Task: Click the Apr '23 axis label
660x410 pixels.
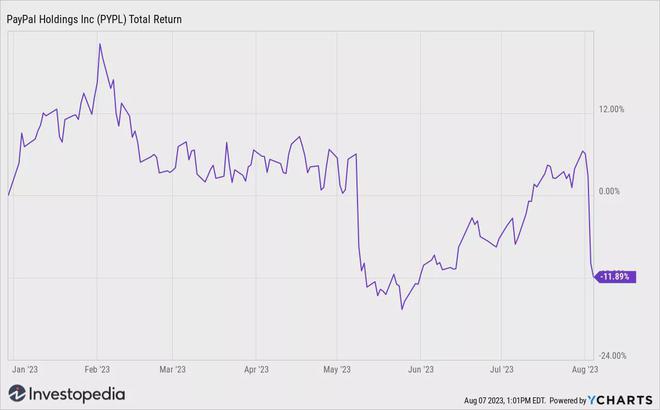Action: tap(256, 368)
